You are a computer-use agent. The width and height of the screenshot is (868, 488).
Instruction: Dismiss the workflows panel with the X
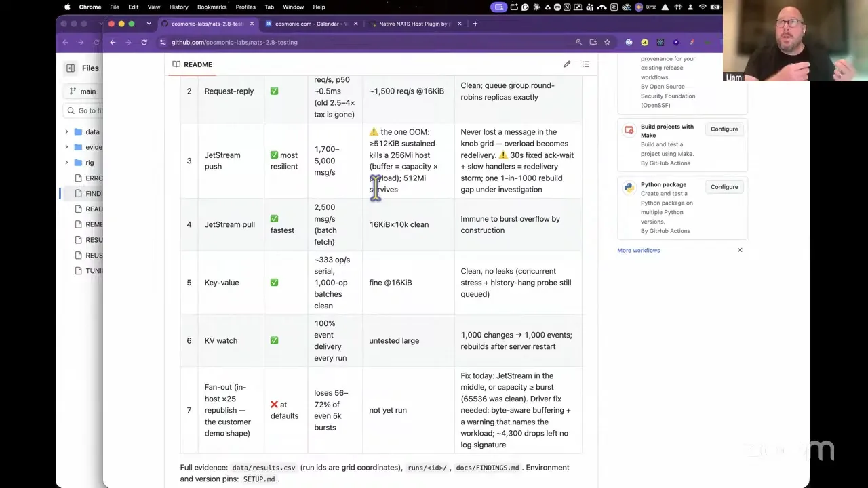click(740, 250)
